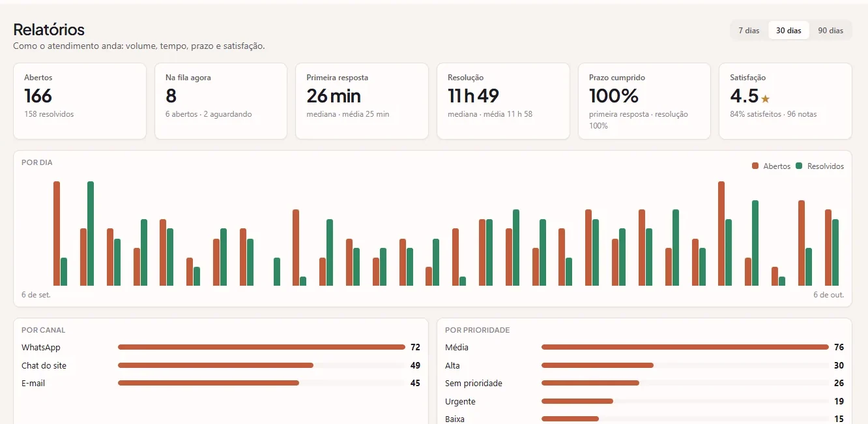The height and width of the screenshot is (424, 868).
Task: Click the Média count 76
Action: click(839, 347)
